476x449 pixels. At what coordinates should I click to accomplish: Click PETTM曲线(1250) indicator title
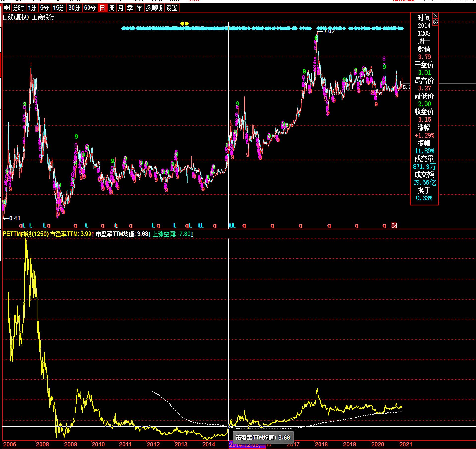26,234
